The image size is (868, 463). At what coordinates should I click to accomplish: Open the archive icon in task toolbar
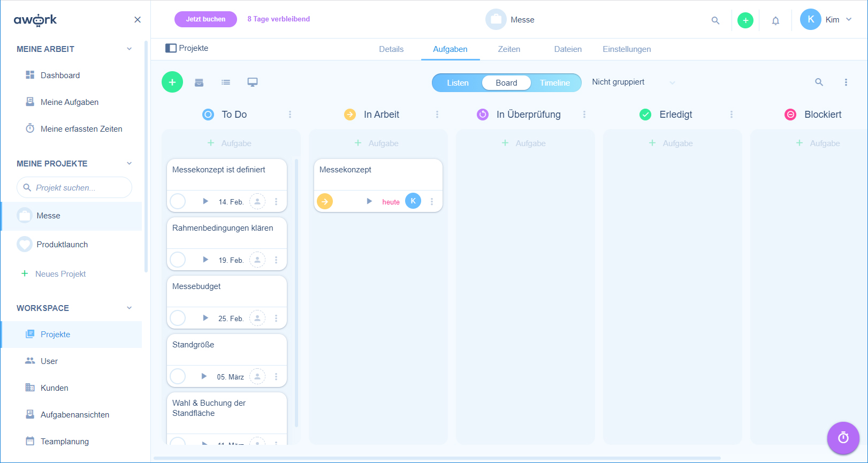click(x=199, y=82)
